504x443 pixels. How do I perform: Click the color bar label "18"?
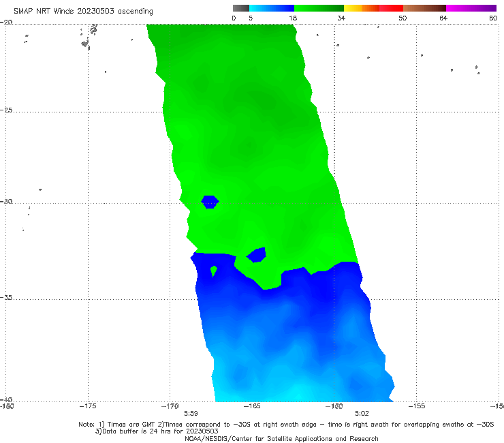pyautogui.click(x=293, y=18)
